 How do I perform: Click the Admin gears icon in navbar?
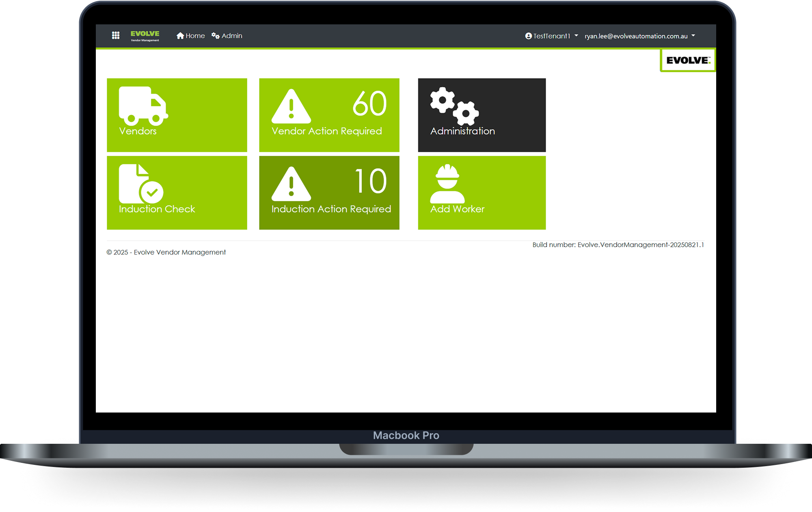(216, 36)
